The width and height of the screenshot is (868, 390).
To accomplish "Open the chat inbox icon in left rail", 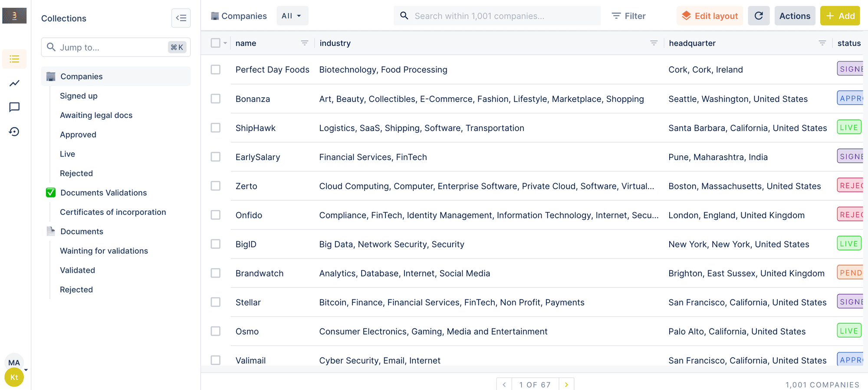I will pos(14,107).
